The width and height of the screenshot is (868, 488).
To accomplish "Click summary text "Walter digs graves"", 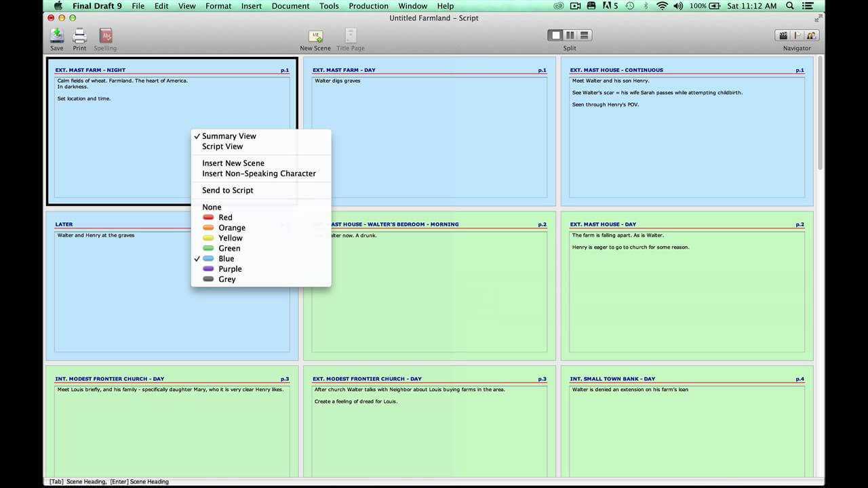I will click(x=338, y=81).
